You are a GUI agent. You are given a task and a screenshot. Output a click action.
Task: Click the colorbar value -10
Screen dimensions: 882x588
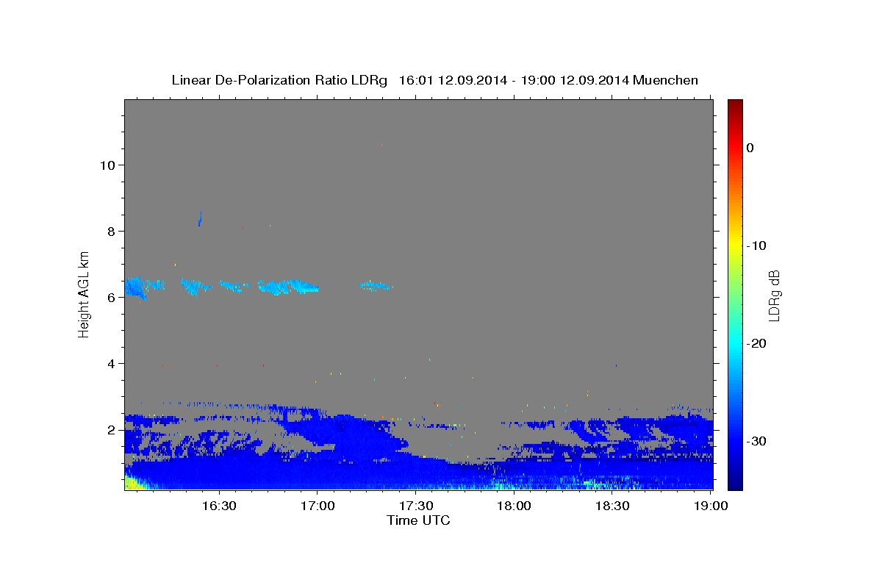(x=756, y=245)
